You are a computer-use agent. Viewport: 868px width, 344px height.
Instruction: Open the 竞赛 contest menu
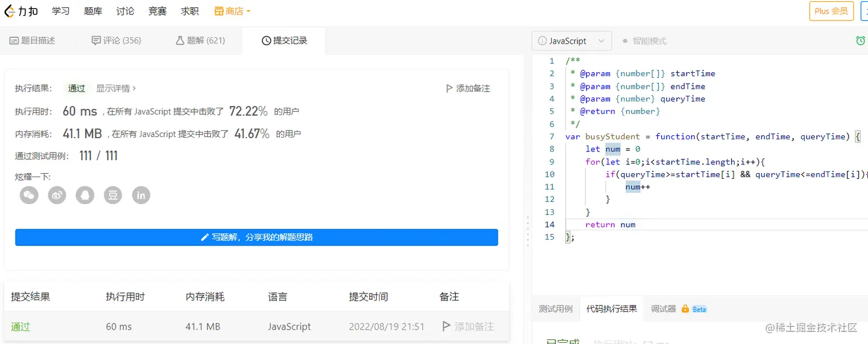pos(157,11)
